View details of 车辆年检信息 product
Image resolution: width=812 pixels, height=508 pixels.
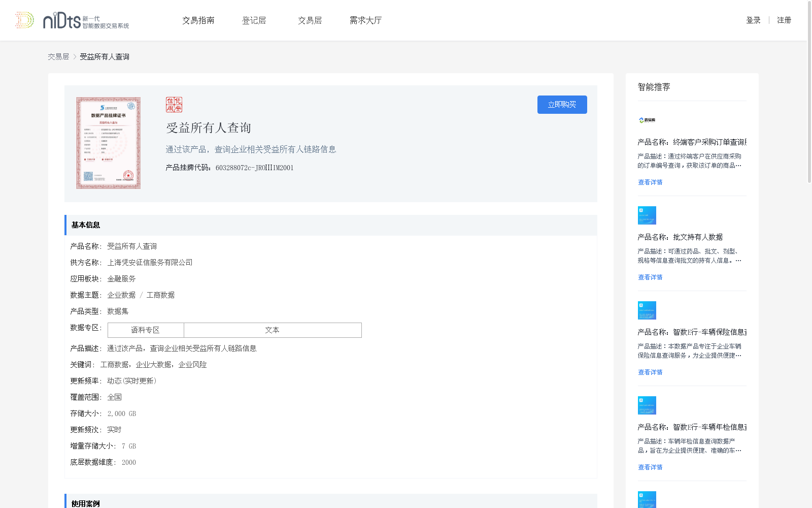coord(650,467)
